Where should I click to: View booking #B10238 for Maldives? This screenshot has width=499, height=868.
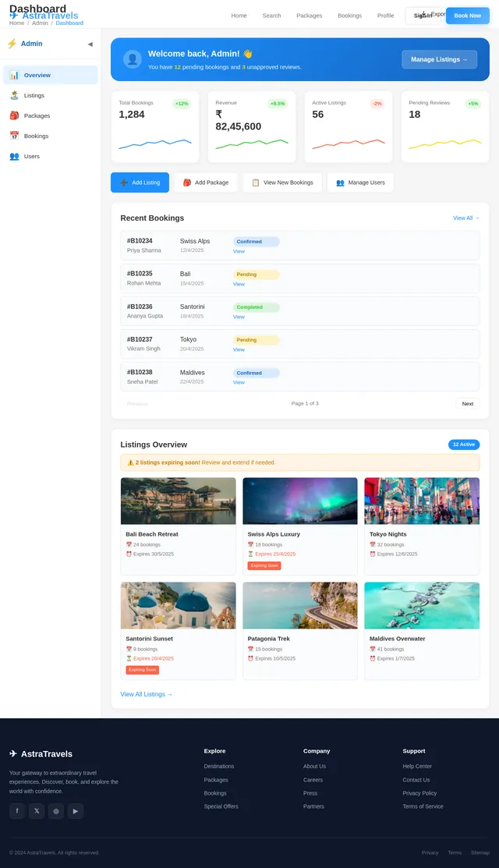pos(239,382)
